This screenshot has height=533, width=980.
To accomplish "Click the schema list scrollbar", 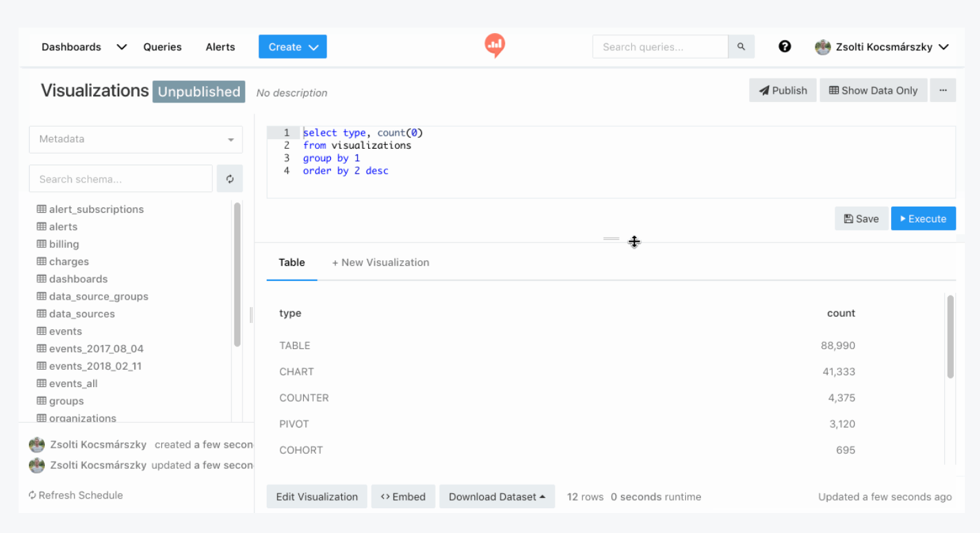I will click(x=237, y=275).
